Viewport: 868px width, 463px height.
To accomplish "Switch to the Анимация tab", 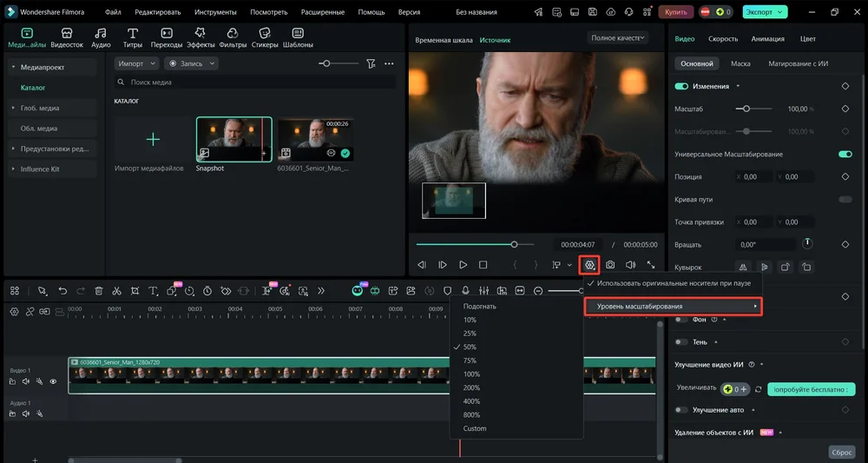I will (x=767, y=39).
